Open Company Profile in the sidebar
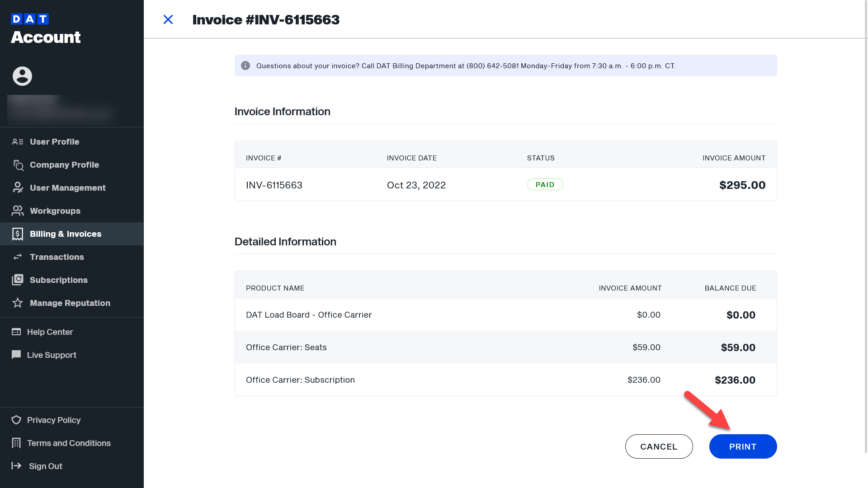This screenshot has width=868, height=488. click(x=64, y=164)
